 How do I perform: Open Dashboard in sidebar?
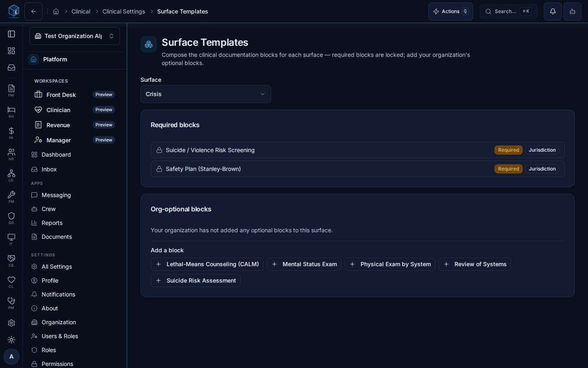[75, 155]
